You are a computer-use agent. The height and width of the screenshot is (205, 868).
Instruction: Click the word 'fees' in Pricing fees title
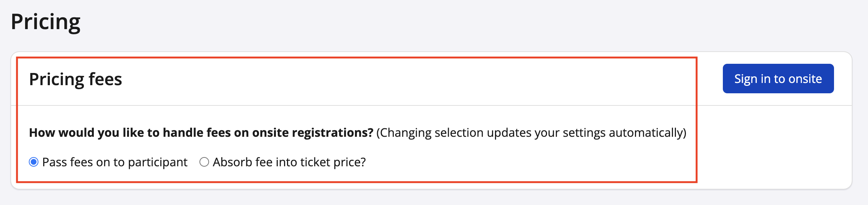coord(105,79)
